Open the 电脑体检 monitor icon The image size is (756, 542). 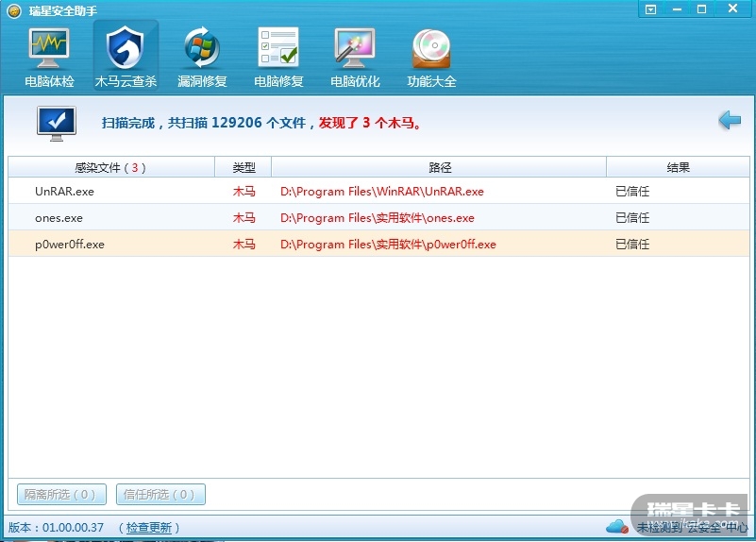click(49, 49)
